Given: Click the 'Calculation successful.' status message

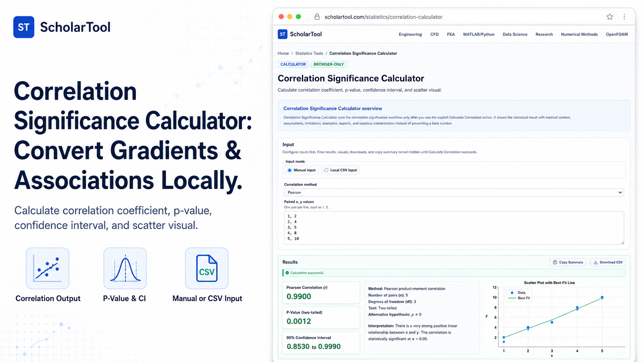Looking at the screenshot, I should [x=307, y=273].
